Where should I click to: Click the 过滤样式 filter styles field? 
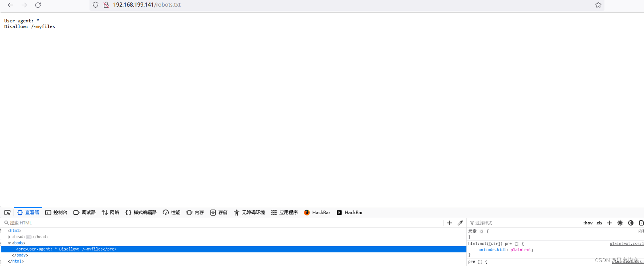point(525,223)
